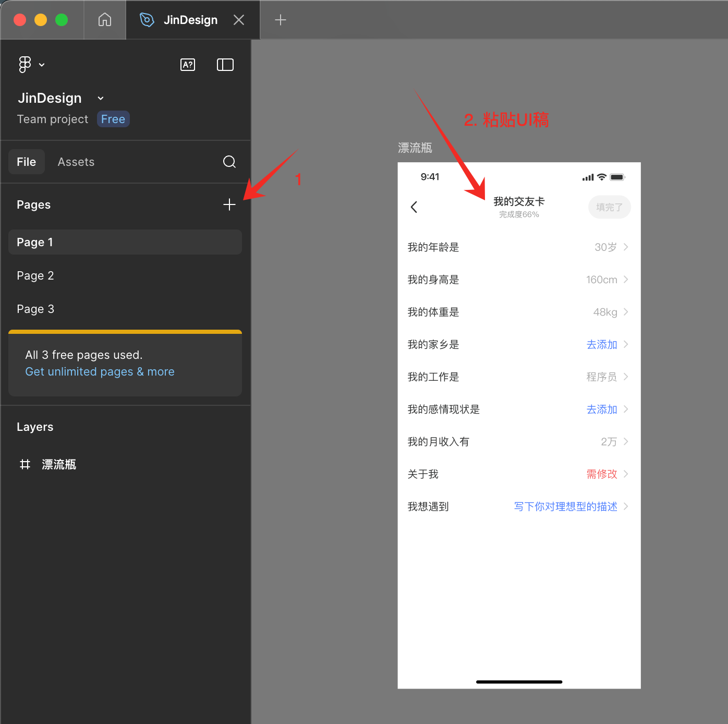
Task: Open the Figma main menu logo
Action: (25, 64)
